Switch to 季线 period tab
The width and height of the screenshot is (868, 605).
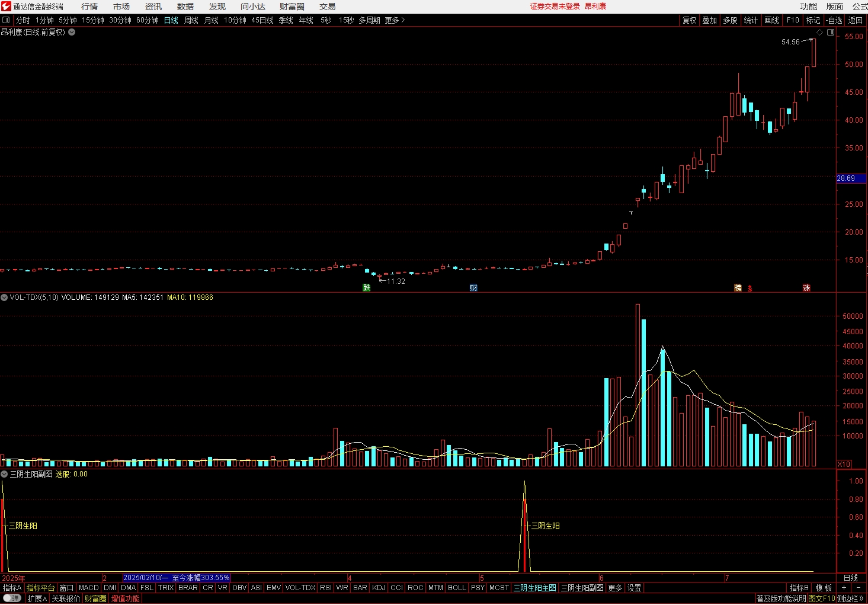(x=286, y=20)
